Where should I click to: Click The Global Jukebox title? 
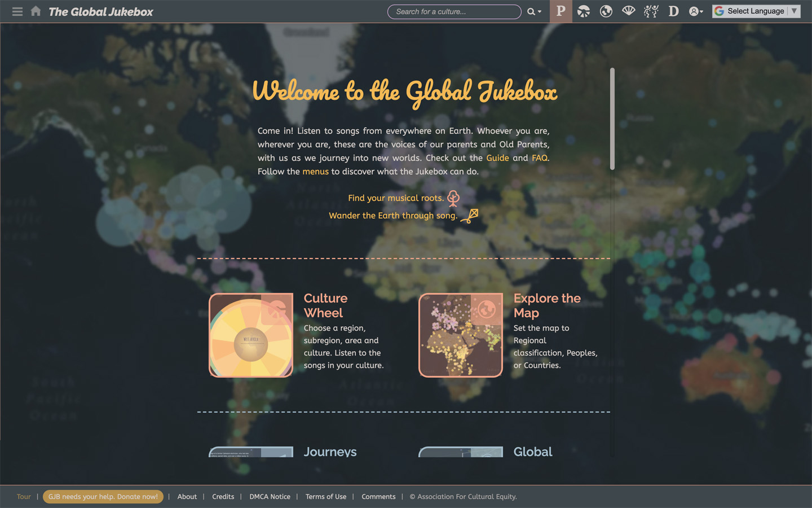point(101,12)
